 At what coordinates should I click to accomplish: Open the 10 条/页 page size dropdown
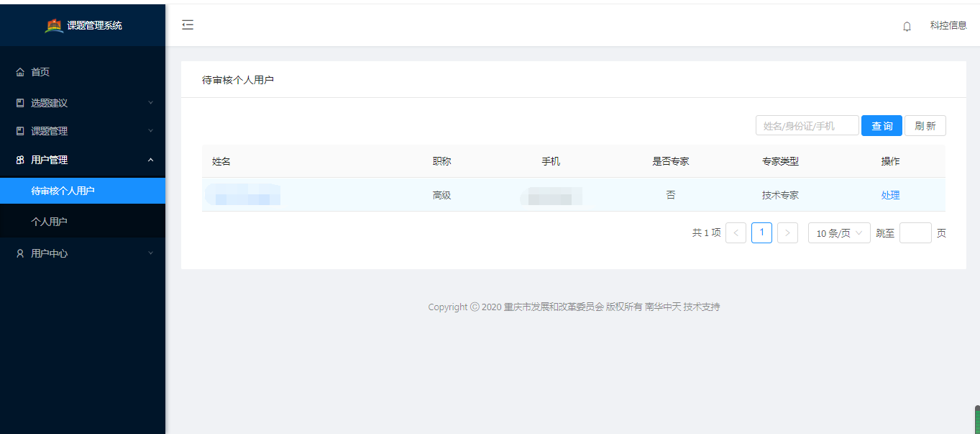(x=838, y=232)
